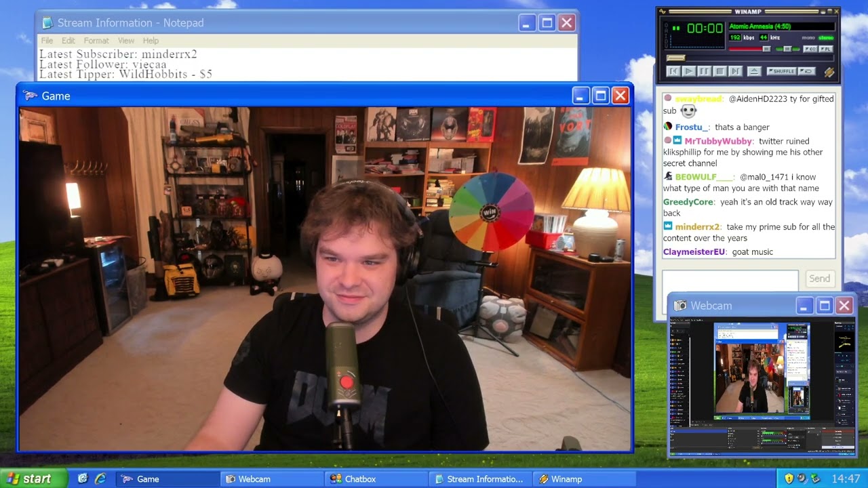Click the Winamp lightning bolt logo icon

tap(829, 72)
